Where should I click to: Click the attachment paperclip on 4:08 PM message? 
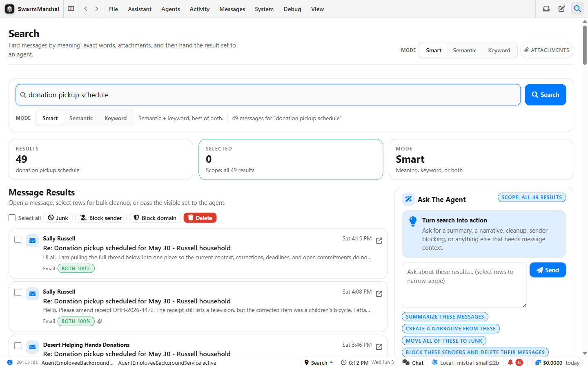(x=100, y=321)
